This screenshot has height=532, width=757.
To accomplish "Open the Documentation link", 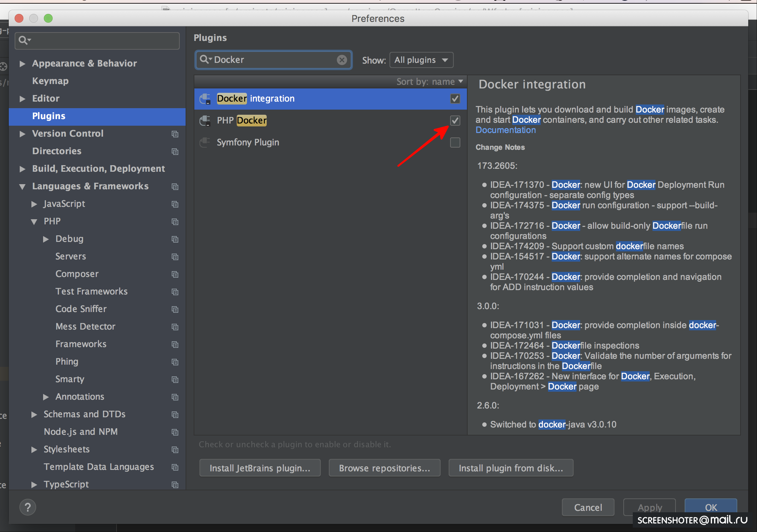I will 505,130.
